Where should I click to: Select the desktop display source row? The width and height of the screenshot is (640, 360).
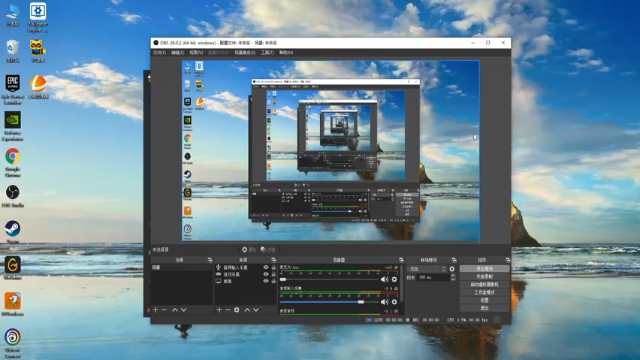246,281
